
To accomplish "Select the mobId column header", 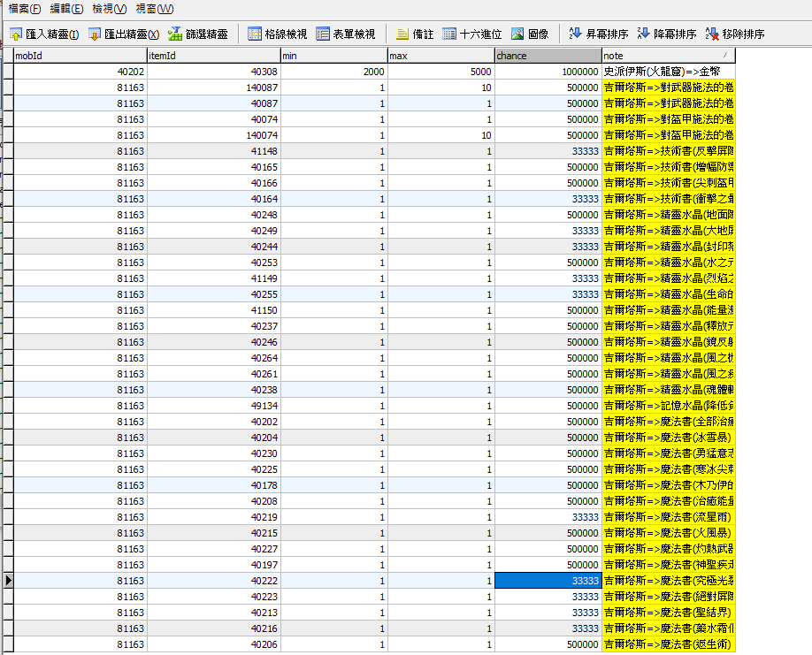I will tap(80, 56).
